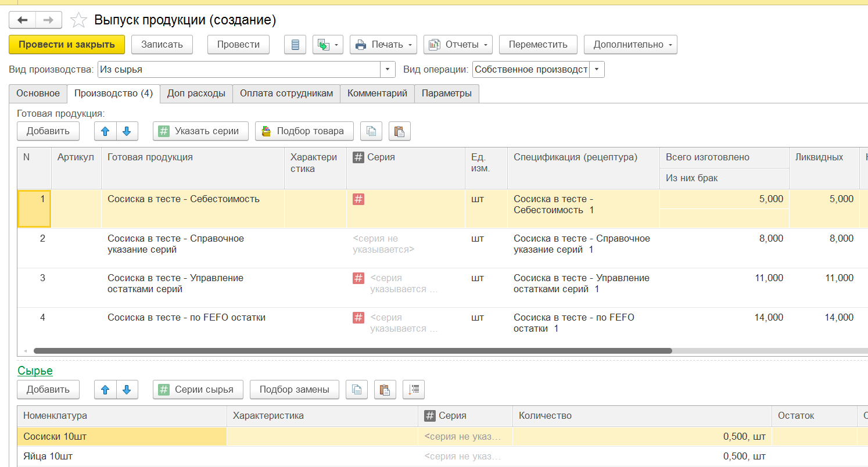Click sort icon in raw materials toolbar
868x467 pixels.
(x=413, y=390)
